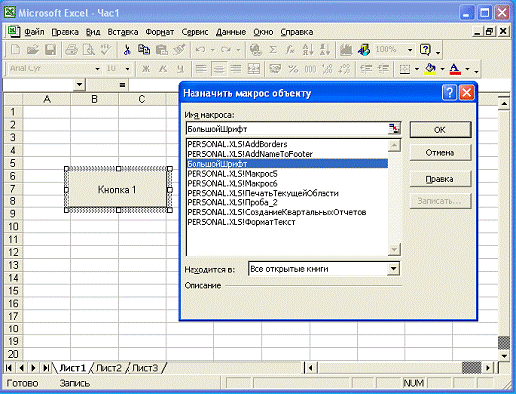516x394 pixels.
Task: Open the zoom 100% dropdown
Action: [410, 50]
